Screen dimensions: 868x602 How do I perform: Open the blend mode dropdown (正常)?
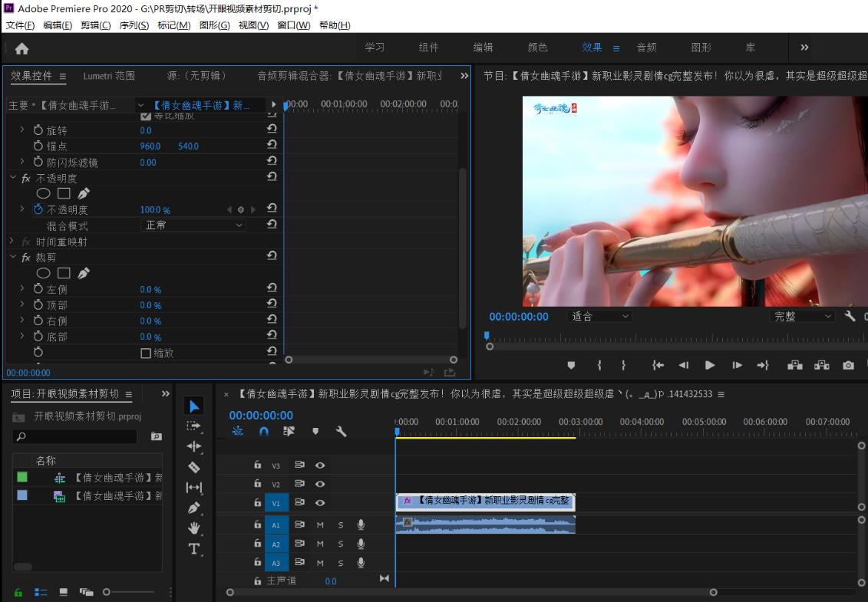coord(193,225)
